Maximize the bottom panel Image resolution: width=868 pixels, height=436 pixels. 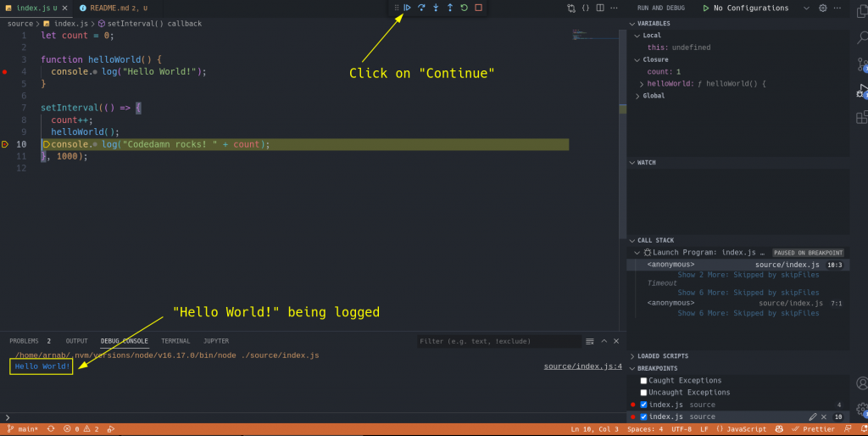point(604,341)
